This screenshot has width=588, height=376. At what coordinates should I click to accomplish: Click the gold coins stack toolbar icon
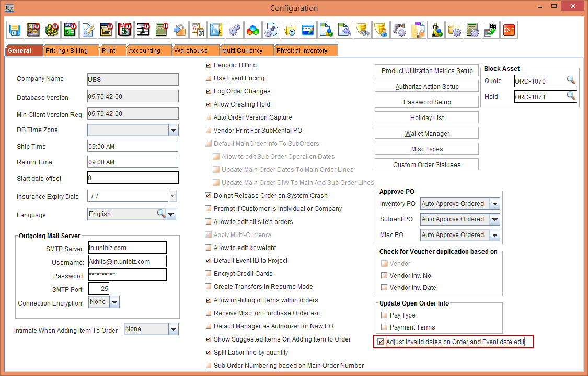[x=51, y=30]
